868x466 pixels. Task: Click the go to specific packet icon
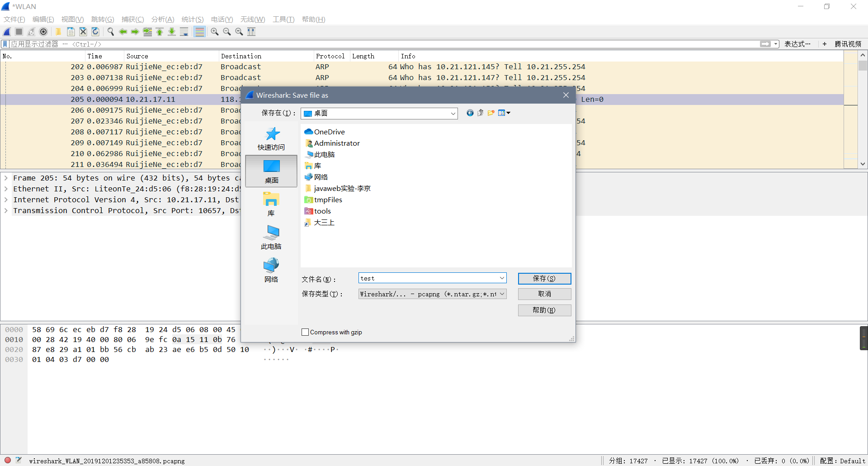pyautogui.click(x=147, y=32)
